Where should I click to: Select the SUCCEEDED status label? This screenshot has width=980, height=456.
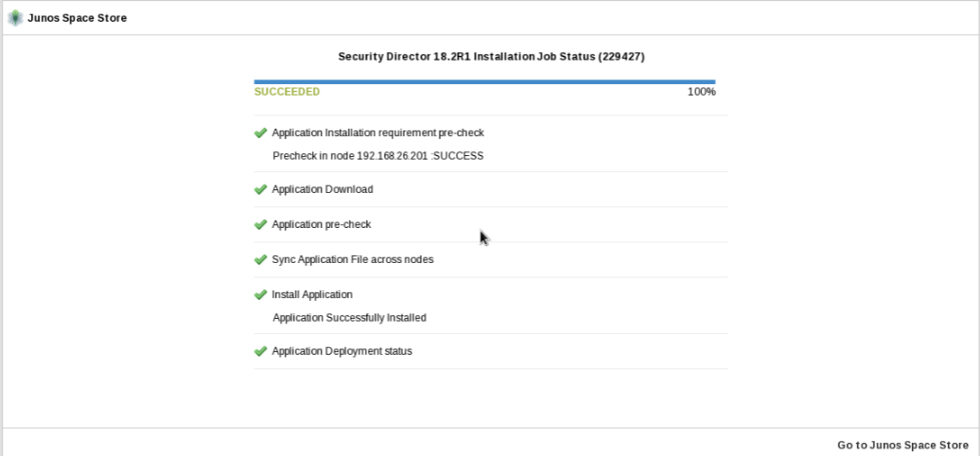[x=287, y=92]
